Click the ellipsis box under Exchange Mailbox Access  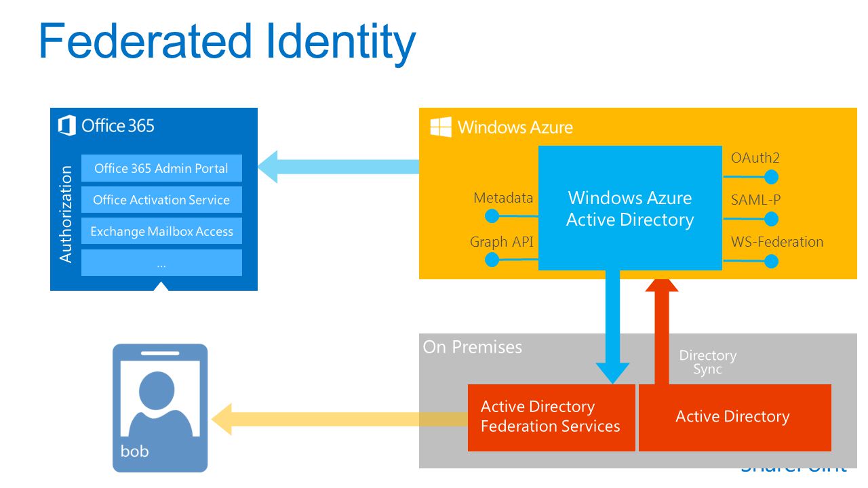[x=161, y=262]
